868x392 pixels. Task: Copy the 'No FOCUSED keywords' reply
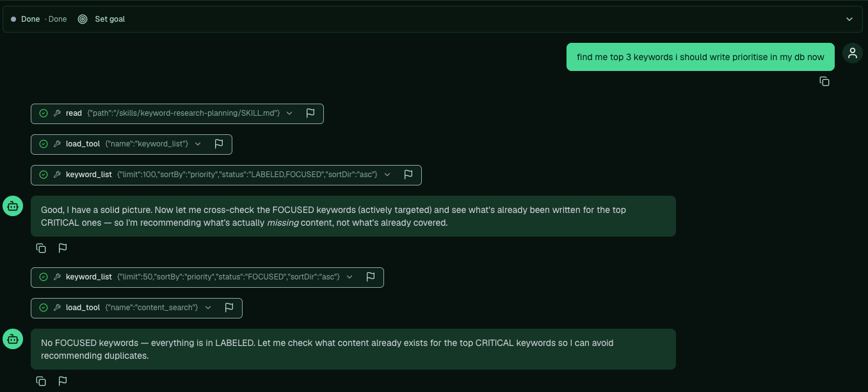[x=41, y=381]
